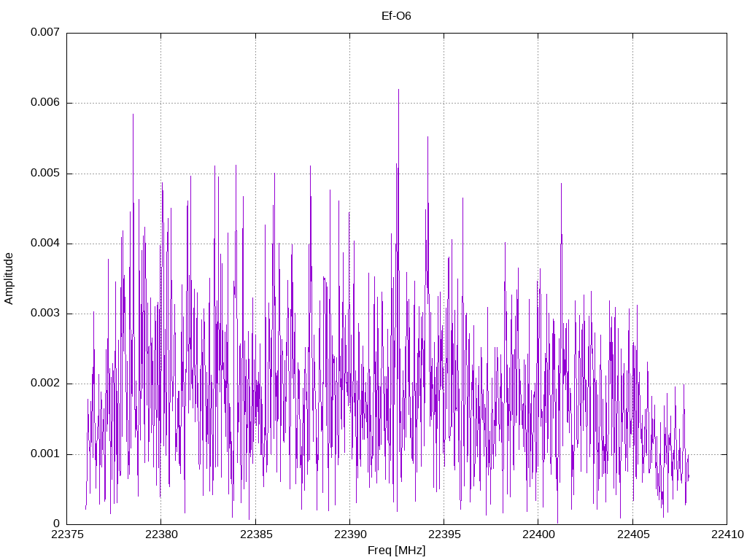Click the y-axis value 0.003
The height and width of the screenshot is (560, 747).
click(45, 314)
